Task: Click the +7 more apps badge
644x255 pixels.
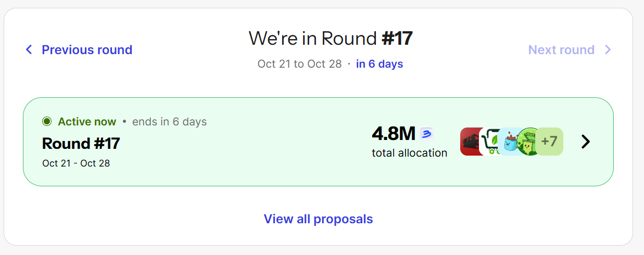Action: (x=549, y=142)
